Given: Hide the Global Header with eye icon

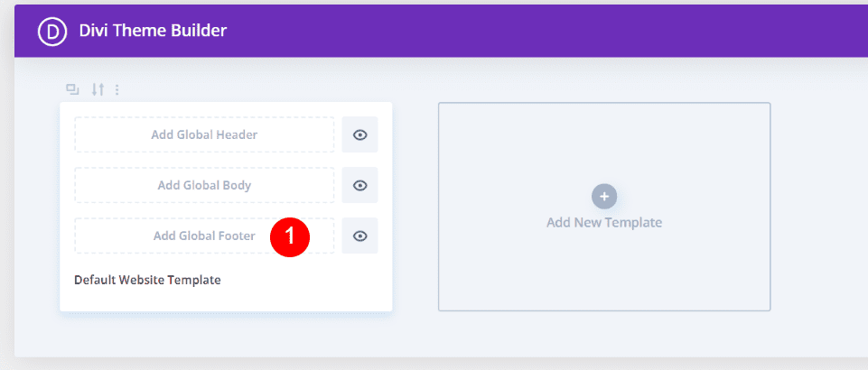Looking at the screenshot, I should pyautogui.click(x=359, y=134).
